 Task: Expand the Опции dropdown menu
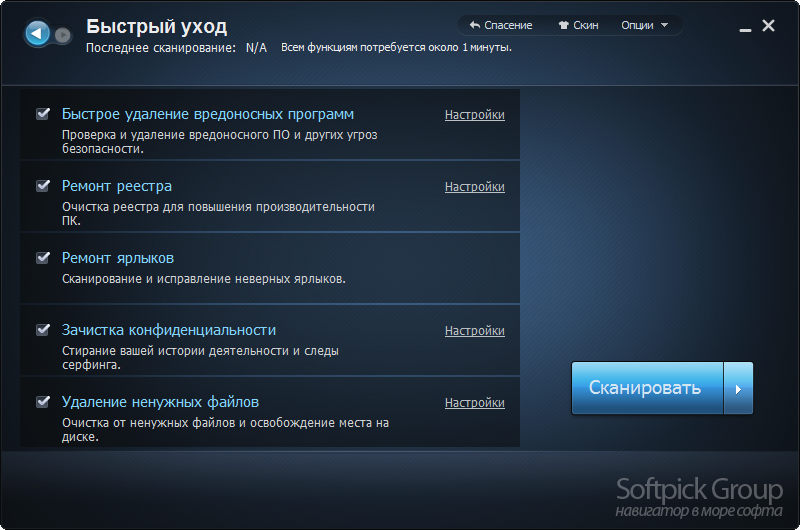[644, 25]
